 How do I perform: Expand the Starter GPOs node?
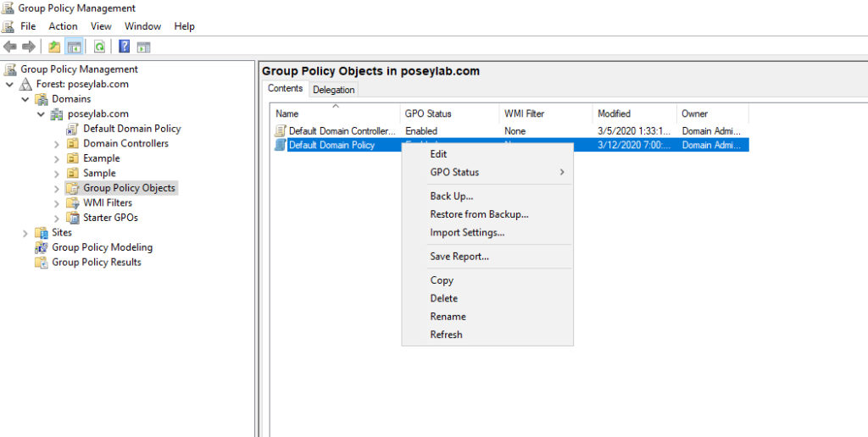(x=57, y=218)
